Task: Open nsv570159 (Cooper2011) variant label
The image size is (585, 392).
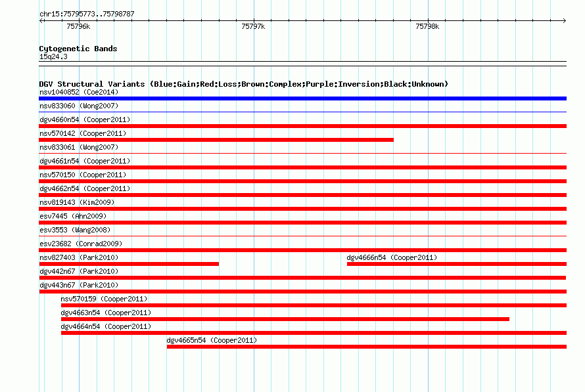Action: (x=104, y=299)
